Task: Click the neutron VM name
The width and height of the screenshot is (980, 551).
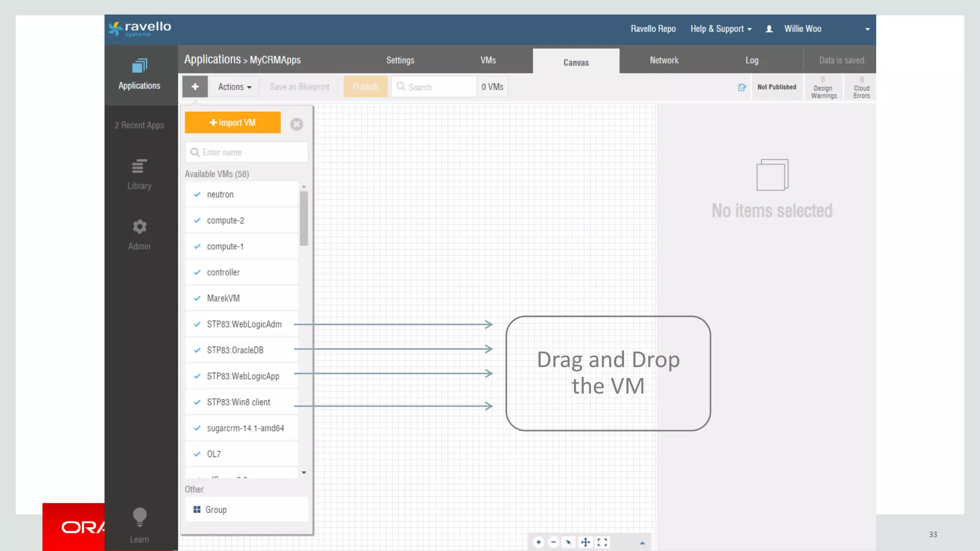Action: point(220,194)
